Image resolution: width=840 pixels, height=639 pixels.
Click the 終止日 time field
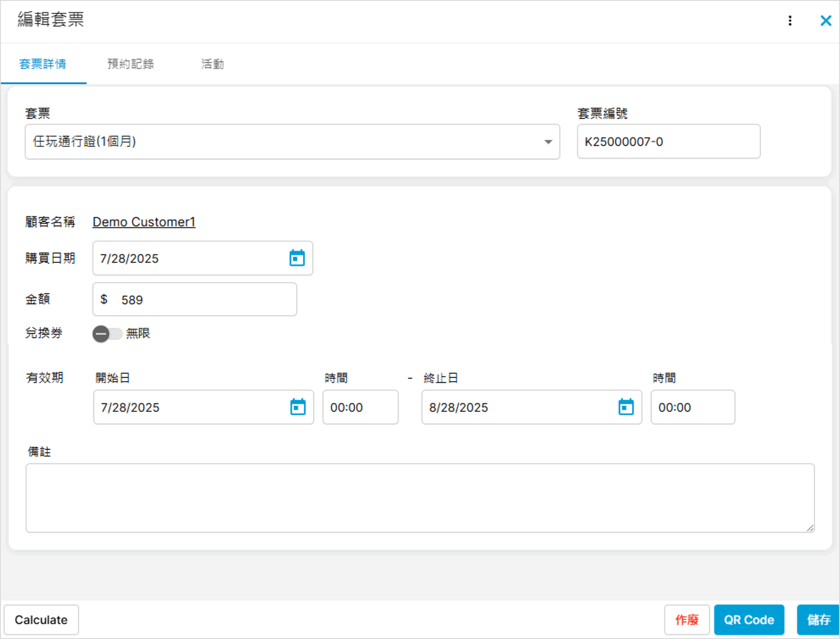(692, 407)
